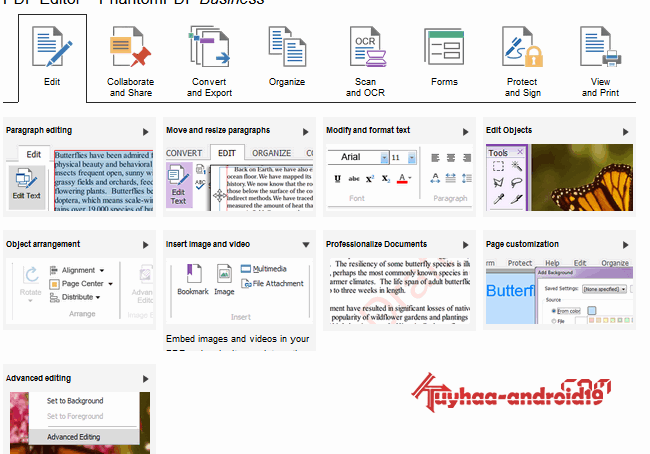Close the Tools palette with X
The height and width of the screenshot is (454, 650).
click(x=520, y=153)
